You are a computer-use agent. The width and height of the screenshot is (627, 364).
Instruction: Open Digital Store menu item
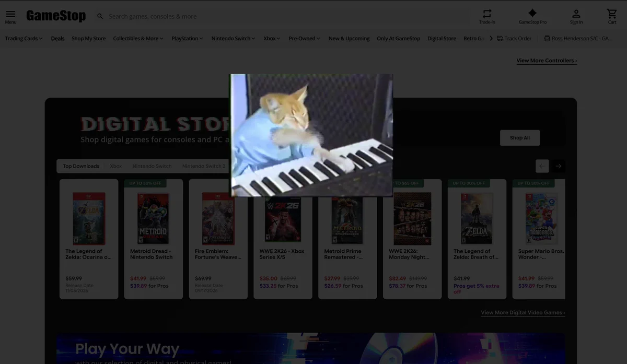tap(442, 38)
